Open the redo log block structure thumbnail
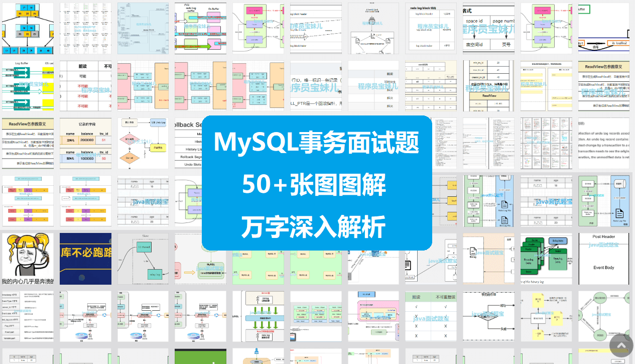 tap(431, 29)
